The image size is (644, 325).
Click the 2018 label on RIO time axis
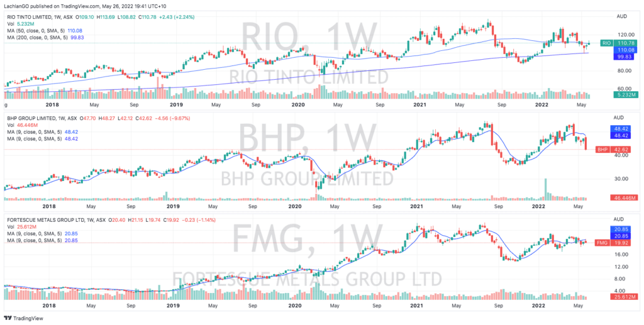click(x=52, y=105)
